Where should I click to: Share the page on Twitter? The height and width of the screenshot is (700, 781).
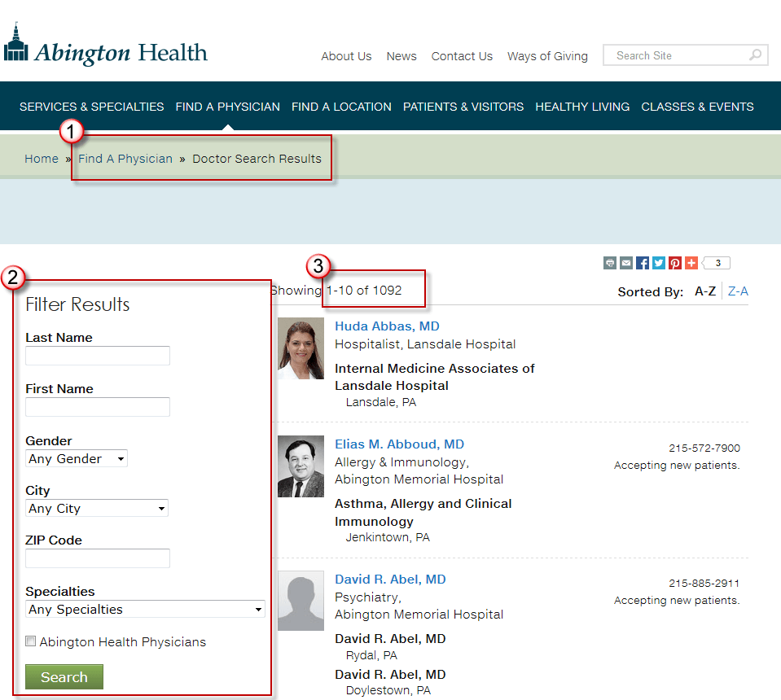pos(659,263)
